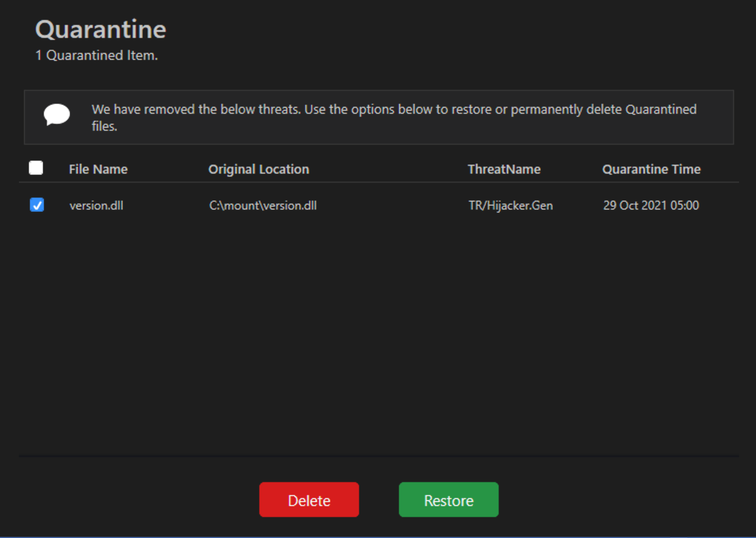This screenshot has height=538, width=756.
Task: Click the ThreatName column header
Action: [504, 169]
